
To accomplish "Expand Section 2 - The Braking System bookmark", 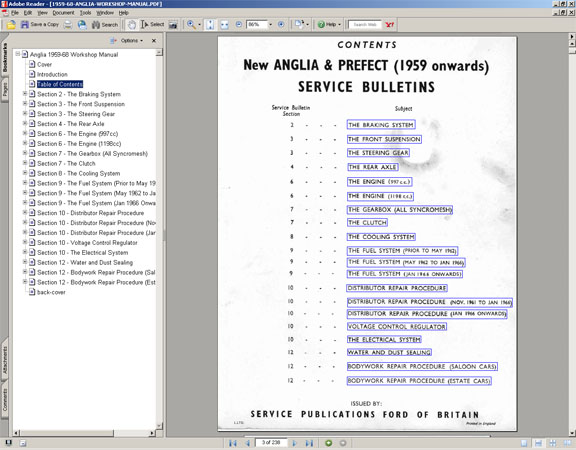I will (25, 94).
